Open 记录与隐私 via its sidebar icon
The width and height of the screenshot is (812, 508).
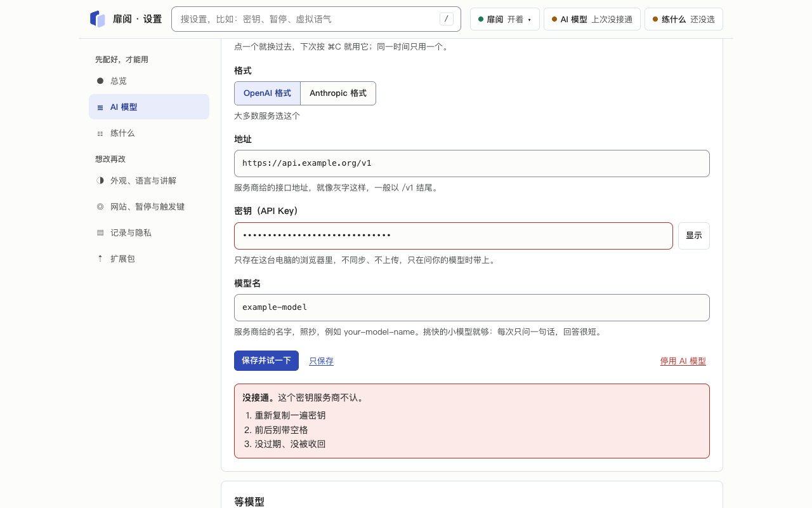click(100, 232)
